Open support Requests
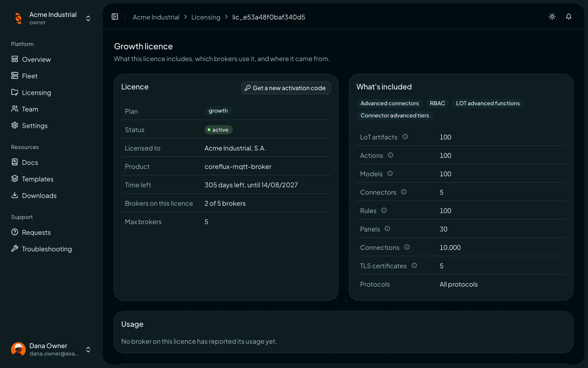The image size is (588, 368). [51, 232]
